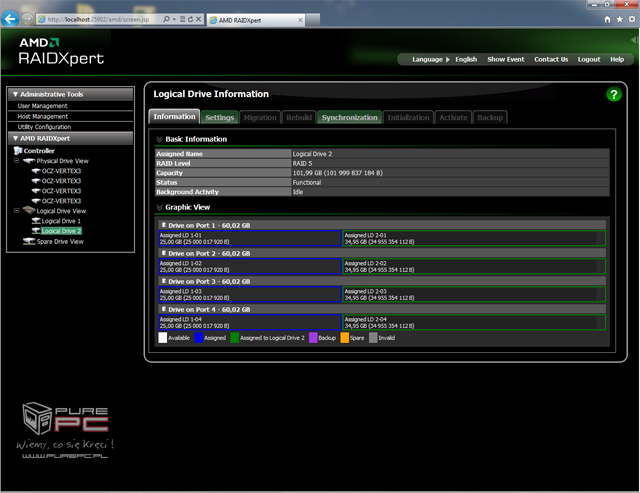Click the drive icon beside Port 1
The width and height of the screenshot is (640, 493).
[164, 225]
